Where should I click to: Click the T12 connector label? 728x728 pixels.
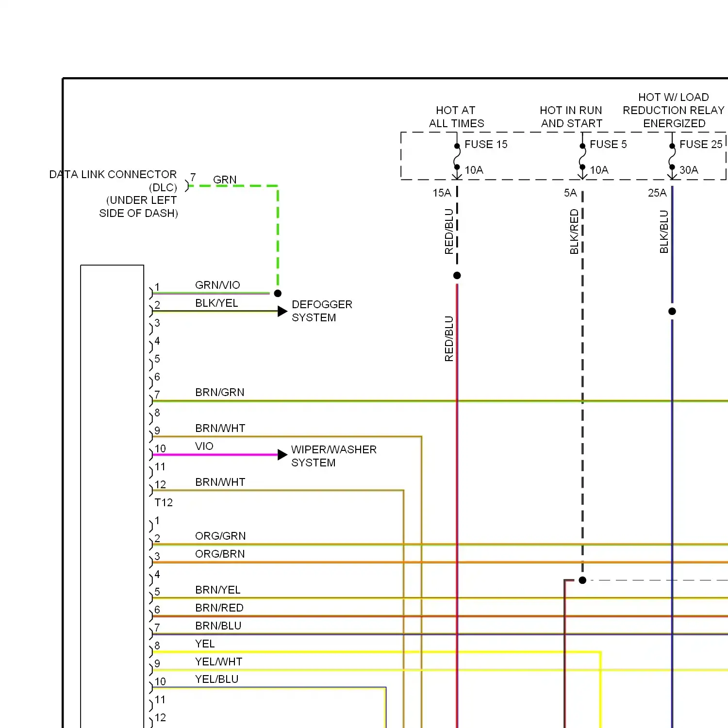[x=164, y=502]
